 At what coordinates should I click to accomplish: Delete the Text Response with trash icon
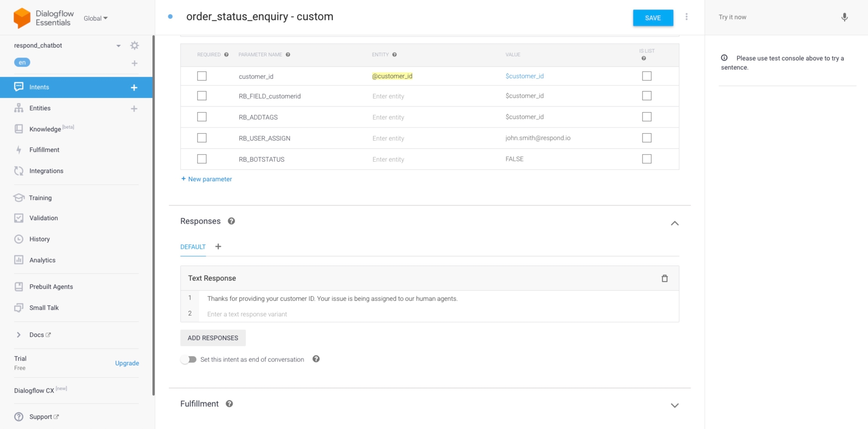tap(665, 278)
